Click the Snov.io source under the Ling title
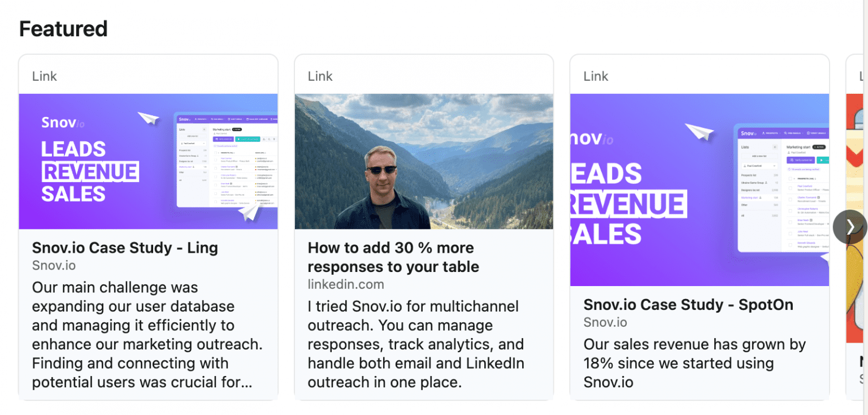The width and height of the screenshot is (868, 415). pos(54,265)
